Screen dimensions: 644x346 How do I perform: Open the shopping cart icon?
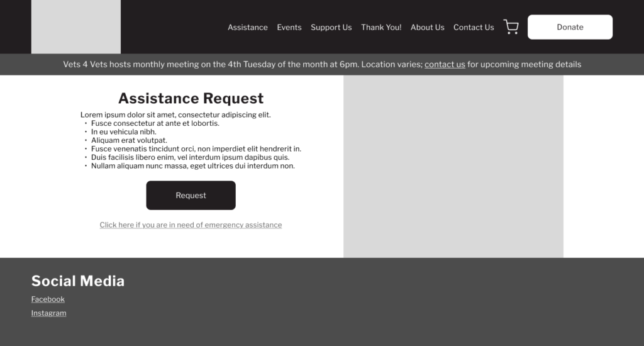(511, 27)
